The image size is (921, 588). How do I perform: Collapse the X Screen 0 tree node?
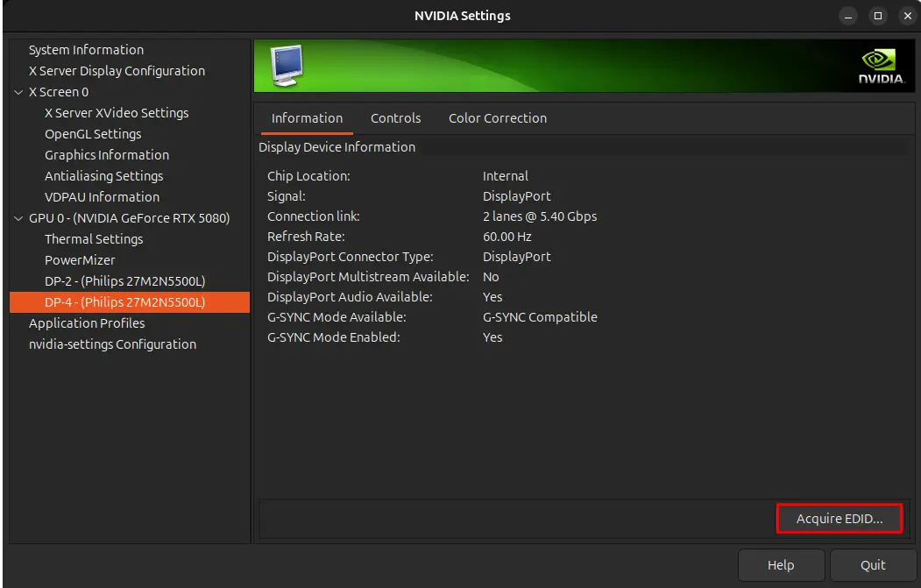[x=18, y=92]
